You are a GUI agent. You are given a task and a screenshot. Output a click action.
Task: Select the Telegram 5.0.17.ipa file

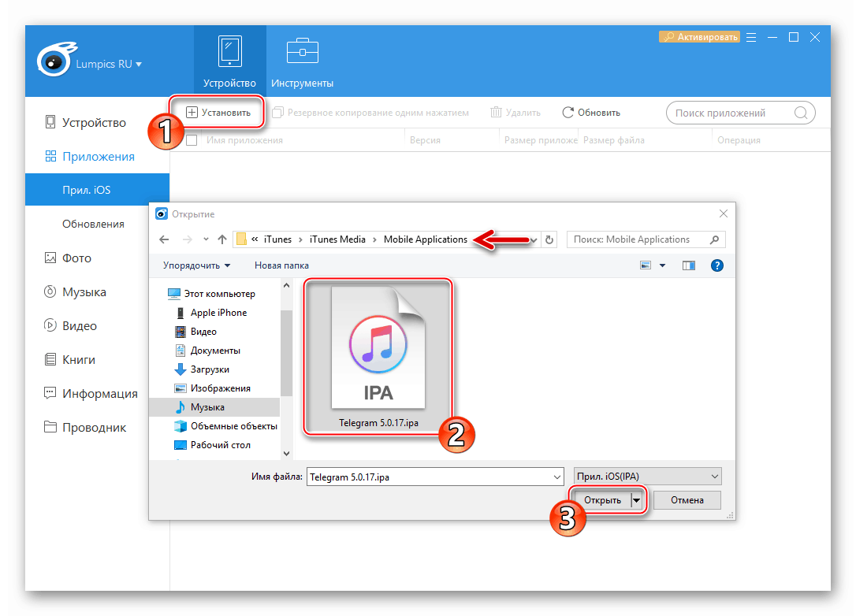pyautogui.click(x=378, y=356)
